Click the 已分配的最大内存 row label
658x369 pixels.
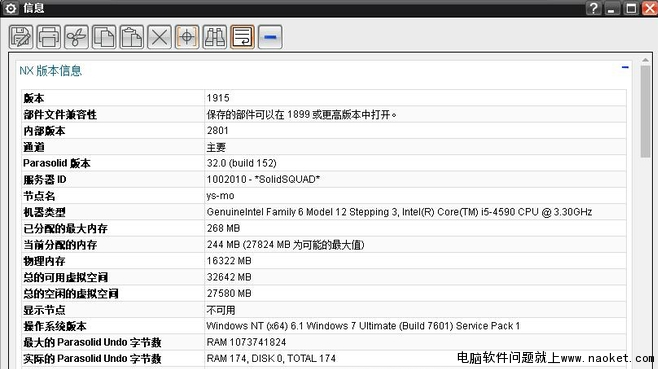point(65,228)
